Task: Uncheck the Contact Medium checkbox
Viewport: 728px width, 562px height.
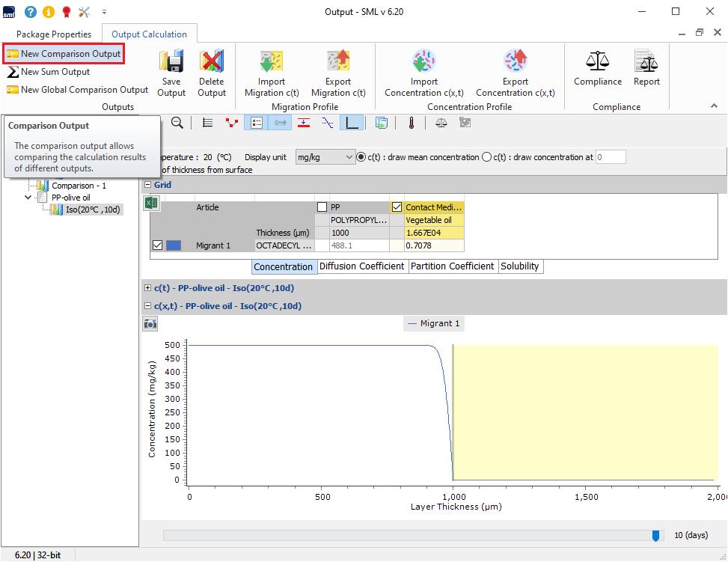Action: tap(397, 207)
